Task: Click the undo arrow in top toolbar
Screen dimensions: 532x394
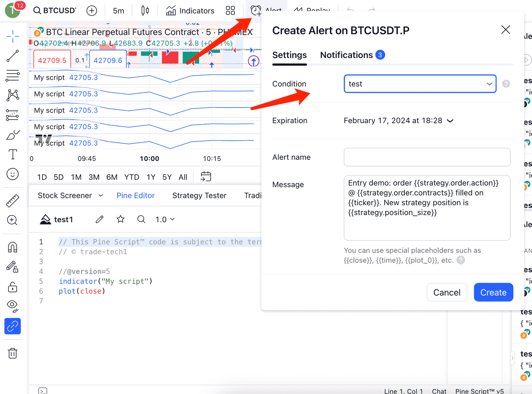Action: pyautogui.click(x=351, y=10)
